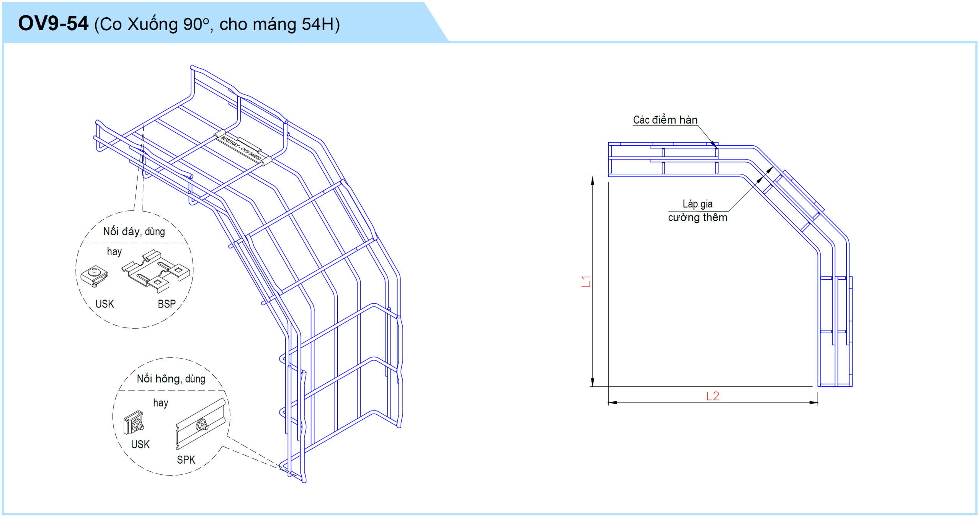Screen dimensions: 980x518
Task: Click the Nối đáy, dùng callout heading
Action: click(134, 231)
